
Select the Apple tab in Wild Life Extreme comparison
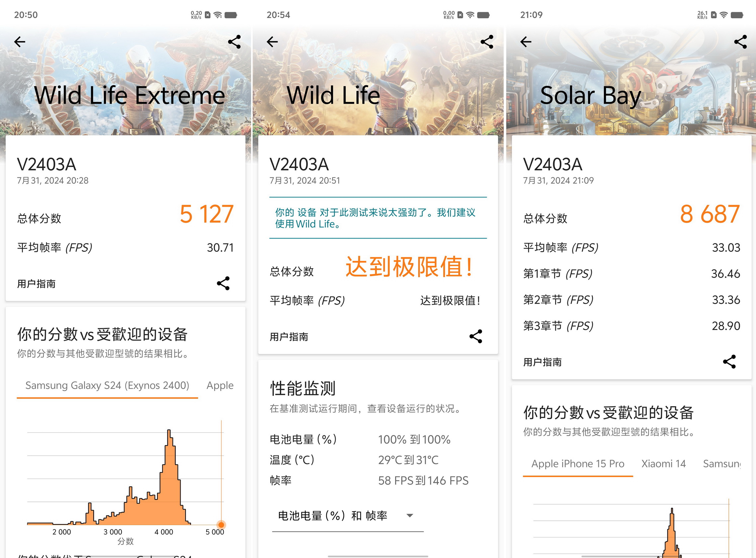(220, 385)
